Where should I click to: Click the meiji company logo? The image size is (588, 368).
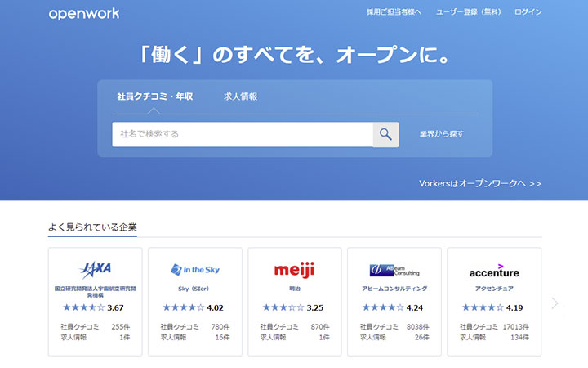pos(294,269)
